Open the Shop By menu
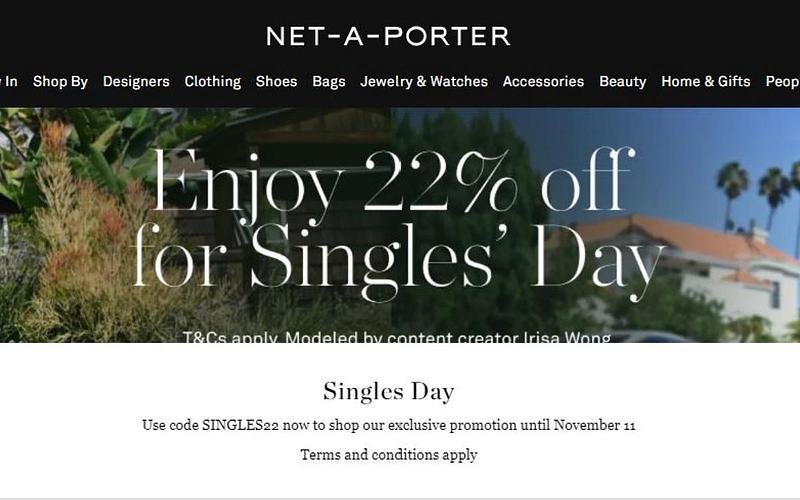 tap(60, 82)
